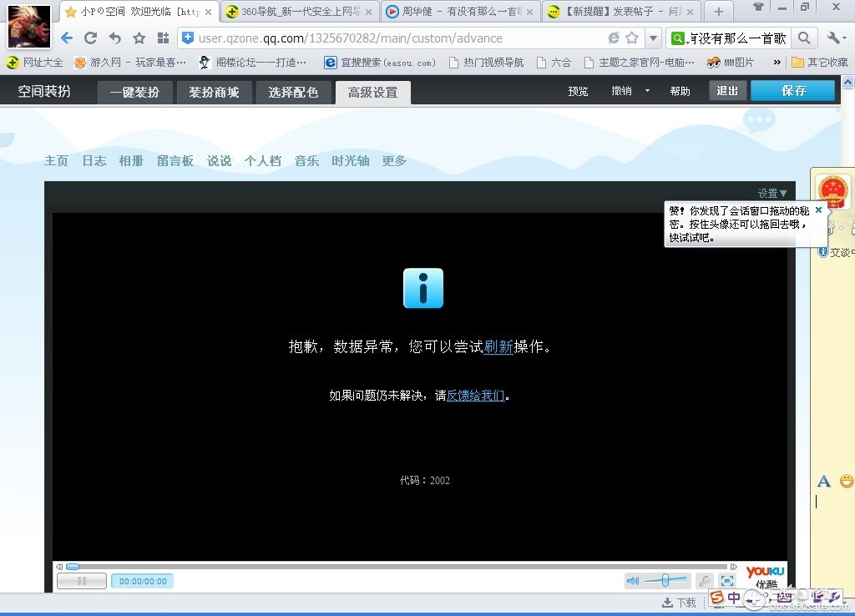Toggle fullscreen on the video player
Screen dimensions: 855x616
point(727,581)
